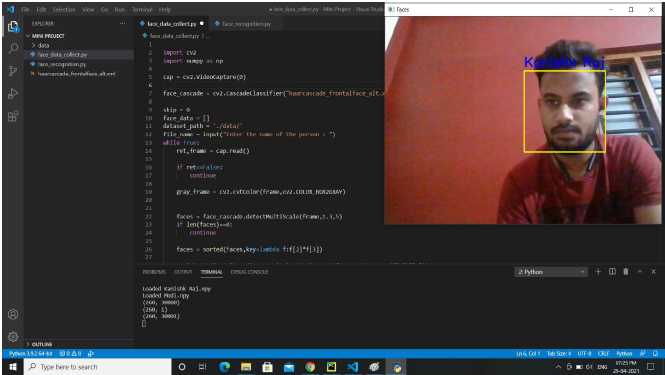
Task: Open Microsoft Store from taskbar
Action: 267,367
